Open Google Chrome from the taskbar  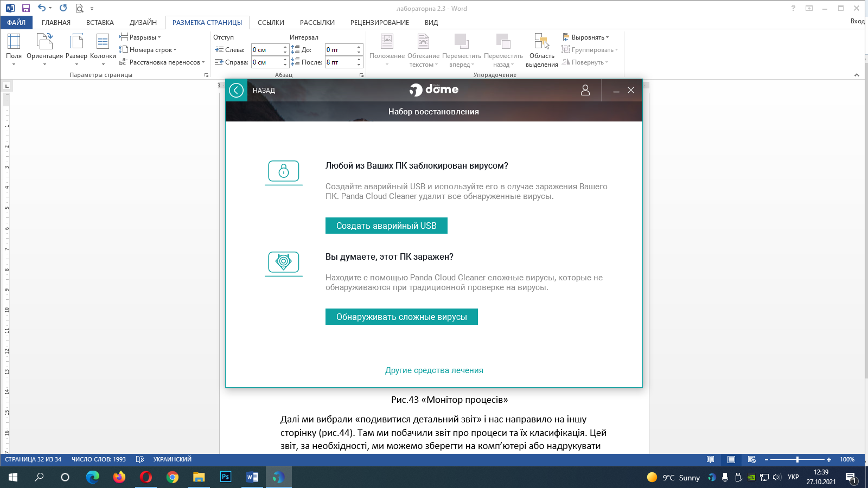[173, 477]
